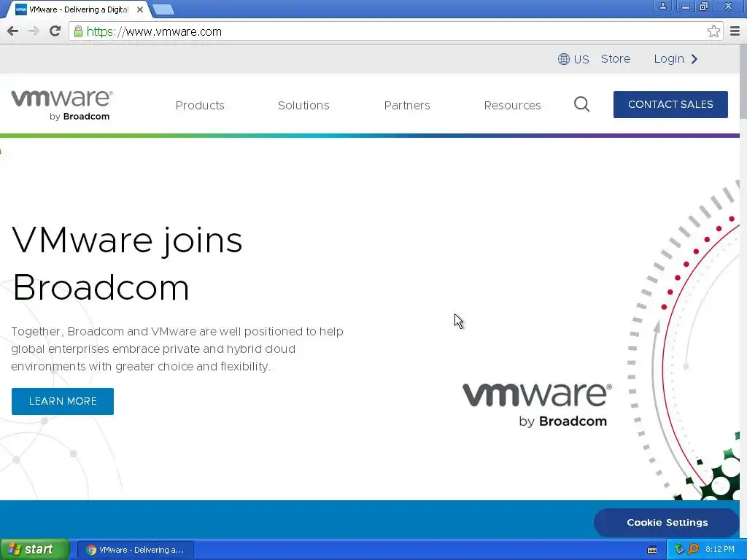Click the green shield tray icon
This screenshot has width=747, height=560.
coord(679,549)
